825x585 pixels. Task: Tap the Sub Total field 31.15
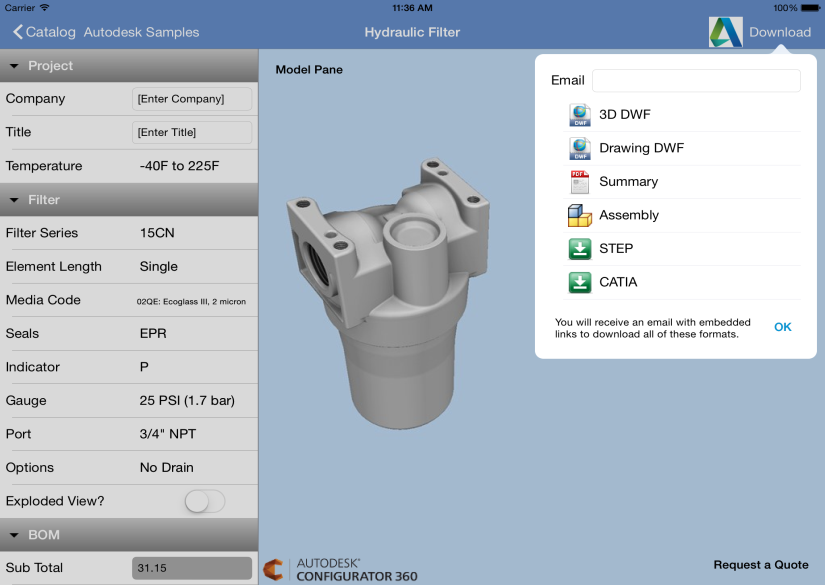(192, 568)
